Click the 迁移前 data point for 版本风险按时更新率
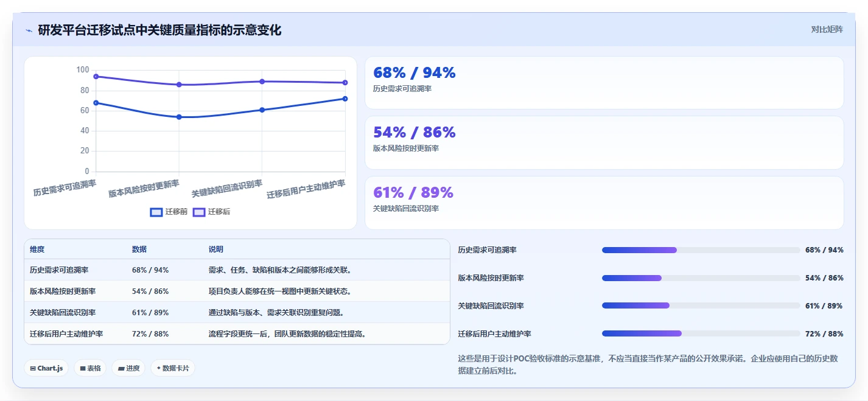868x401 pixels. 179,117
